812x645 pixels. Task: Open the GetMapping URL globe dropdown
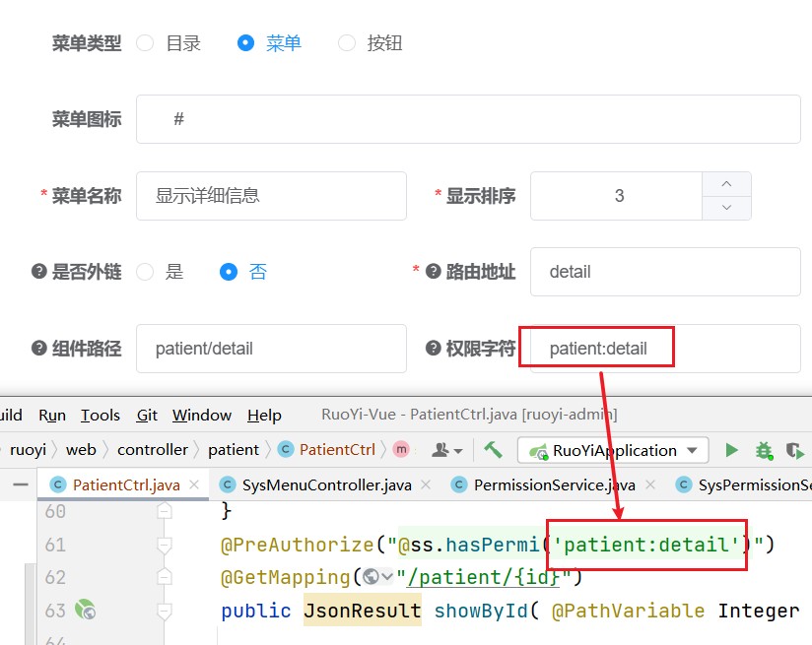click(378, 577)
